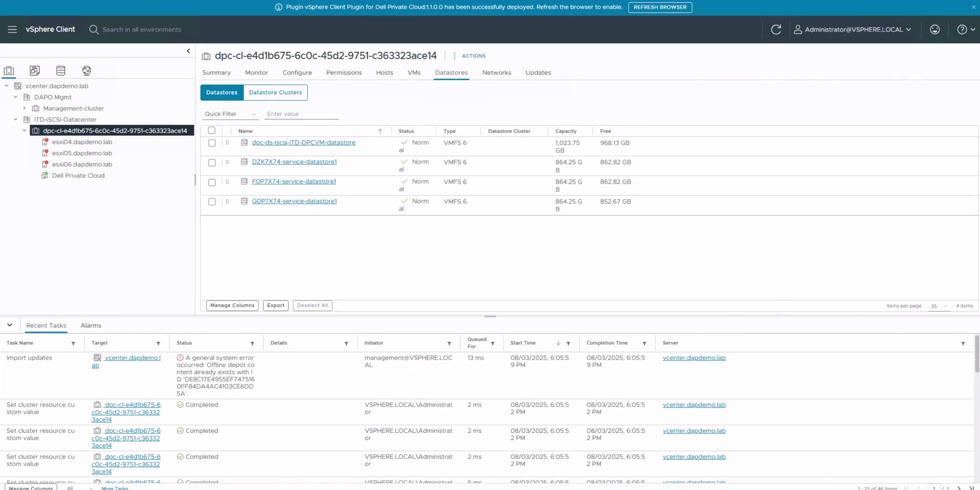Screen dimensions: 980x490
Task: Open the feedback smiley icon
Action: pos(935,30)
